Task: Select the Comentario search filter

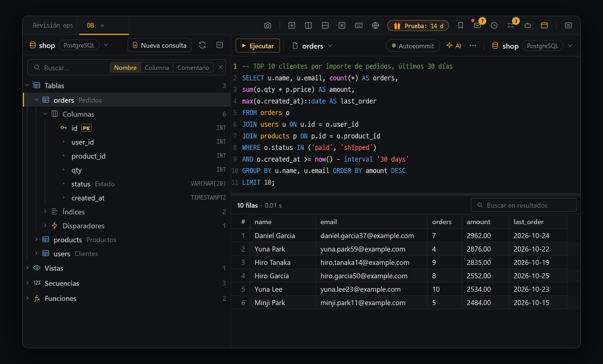Action: [x=193, y=68]
